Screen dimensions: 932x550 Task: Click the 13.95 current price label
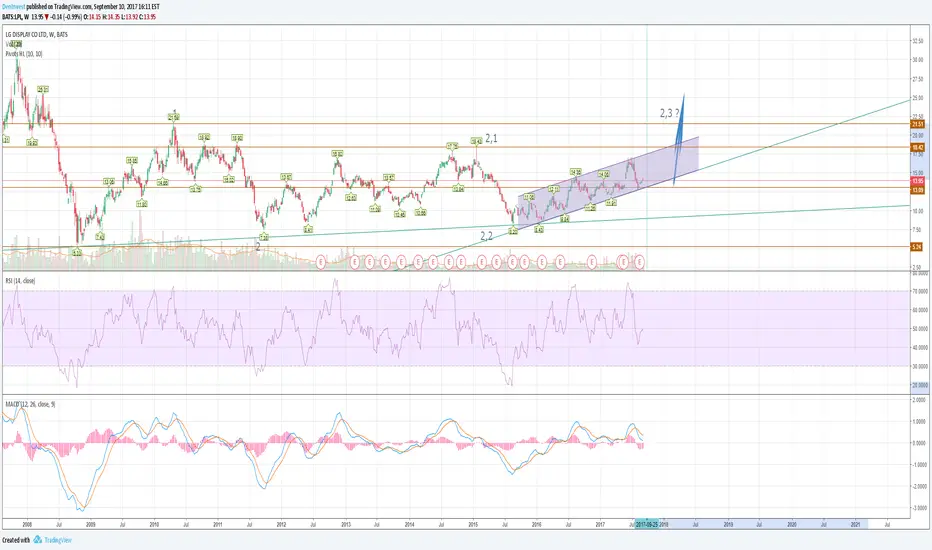917,181
